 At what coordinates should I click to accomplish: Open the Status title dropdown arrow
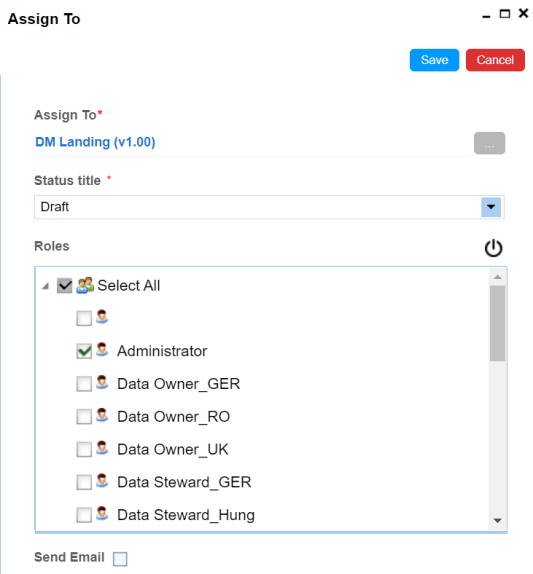coord(491,207)
